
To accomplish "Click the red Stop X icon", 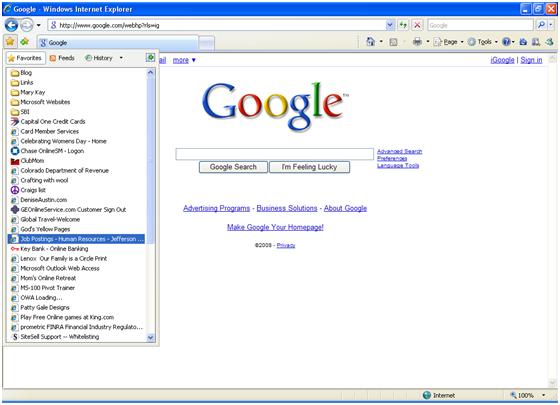I will coord(417,25).
